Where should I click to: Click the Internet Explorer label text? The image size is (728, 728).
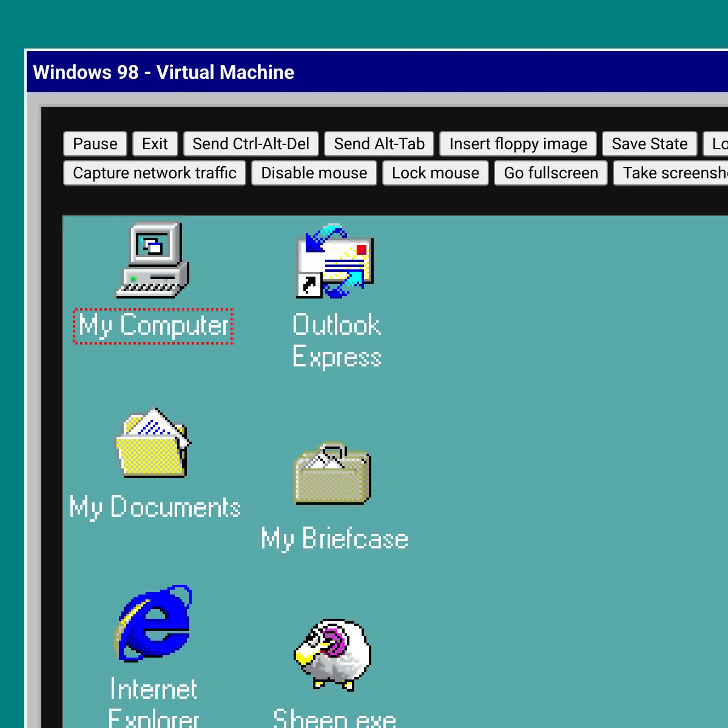tap(154, 703)
